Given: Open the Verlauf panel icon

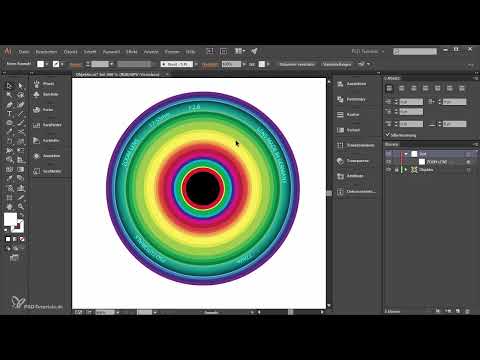Looking at the screenshot, I should [x=340, y=130].
